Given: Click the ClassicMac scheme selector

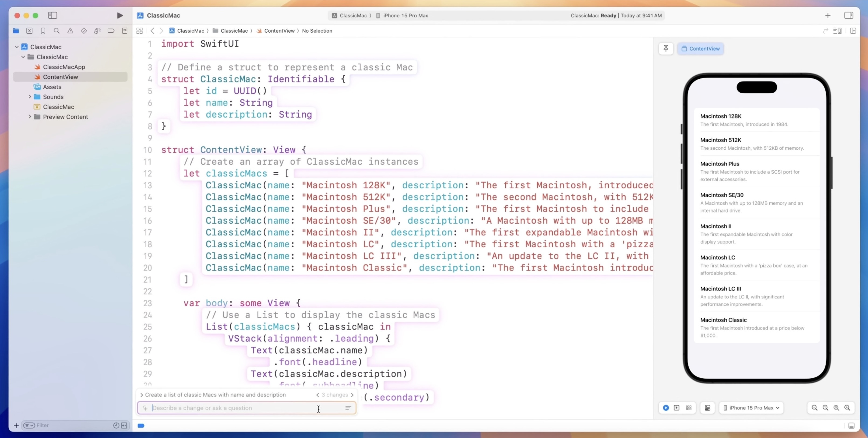Looking at the screenshot, I should point(350,16).
